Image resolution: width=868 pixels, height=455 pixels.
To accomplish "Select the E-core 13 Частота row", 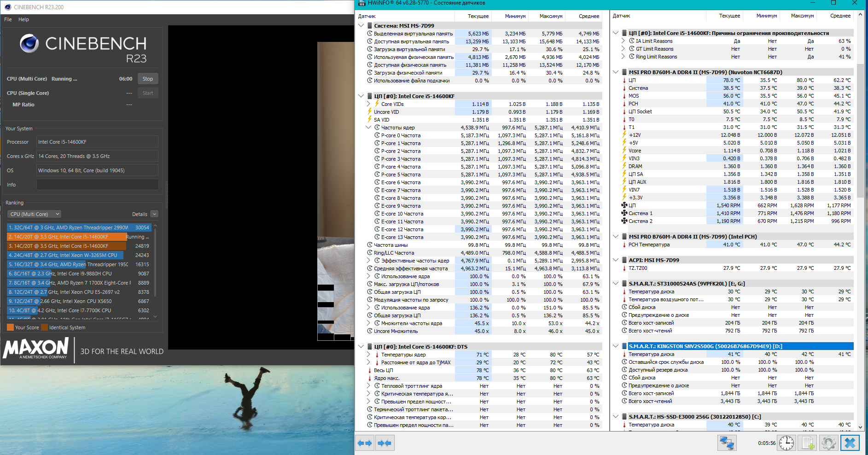I will point(479,237).
